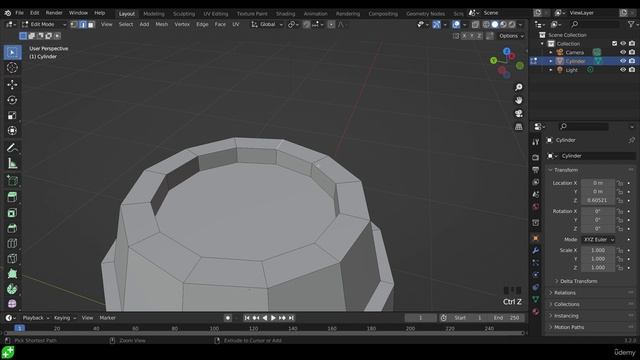The width and height of the screenshot is (640, 360).
Task: Switch to the UV Editing workspace tab
Action: (216, 13)
